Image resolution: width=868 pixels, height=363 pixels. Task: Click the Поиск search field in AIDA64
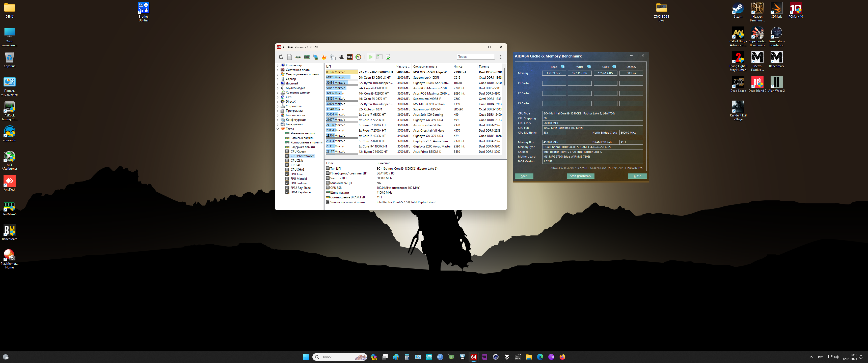tap(475, 56)
